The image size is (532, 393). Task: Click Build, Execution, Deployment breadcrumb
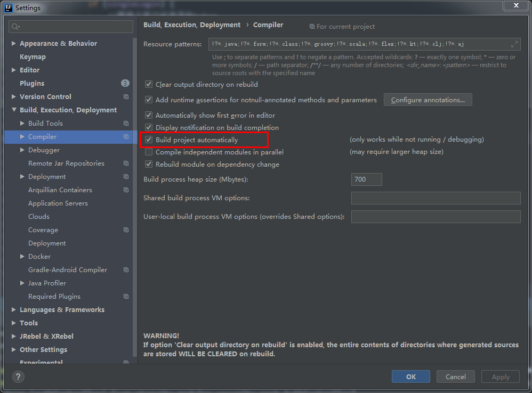[192, 24]
